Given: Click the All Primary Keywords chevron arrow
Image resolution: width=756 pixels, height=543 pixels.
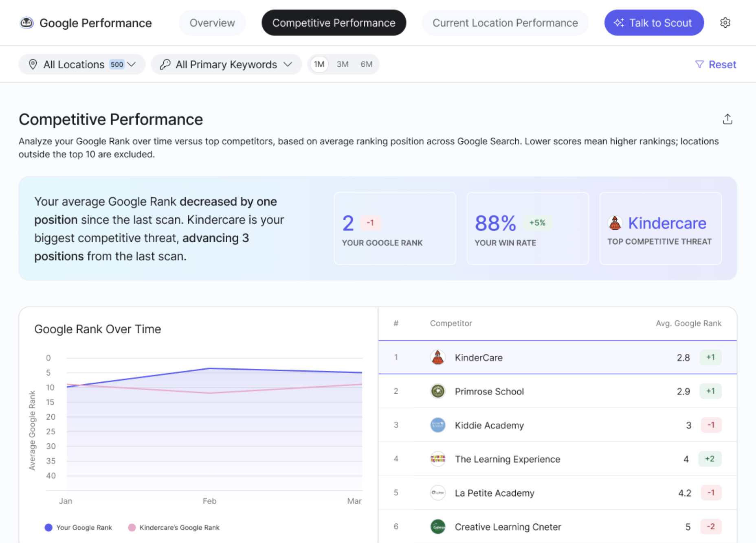Looking at the screenshot, I should pos(288,64).
